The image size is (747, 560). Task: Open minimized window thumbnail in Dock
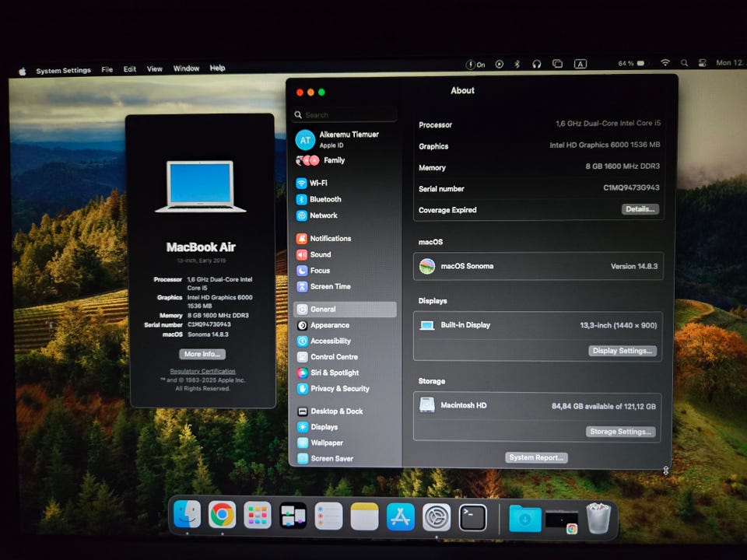click(562, 521)
